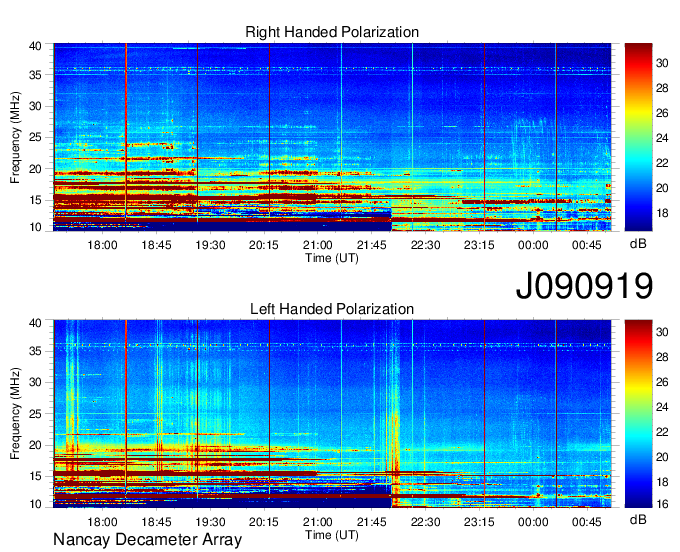Click the 'dB' label beside top colorbar
Viewport: 680px width, 552px height.
[638, 244]
